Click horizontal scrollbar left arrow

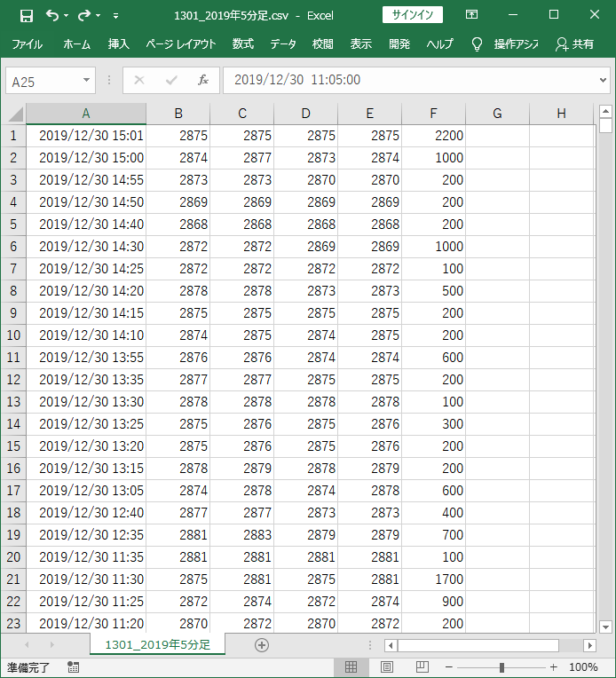coord(391,645)
